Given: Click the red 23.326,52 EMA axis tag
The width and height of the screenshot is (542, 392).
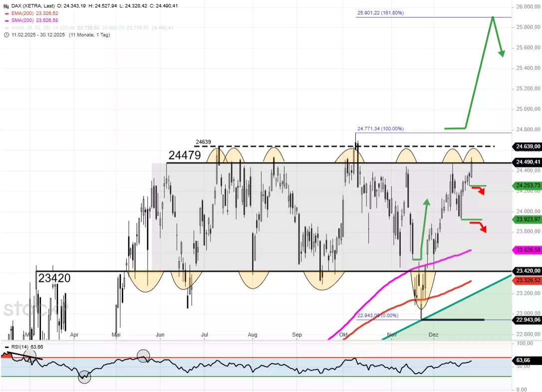Looking at the screenshot, I should (x=527, y=280).
